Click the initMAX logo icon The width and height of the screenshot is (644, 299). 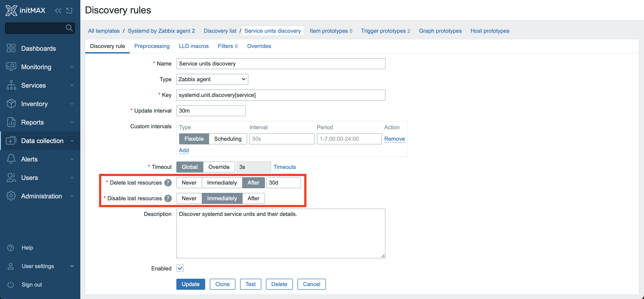11,10
